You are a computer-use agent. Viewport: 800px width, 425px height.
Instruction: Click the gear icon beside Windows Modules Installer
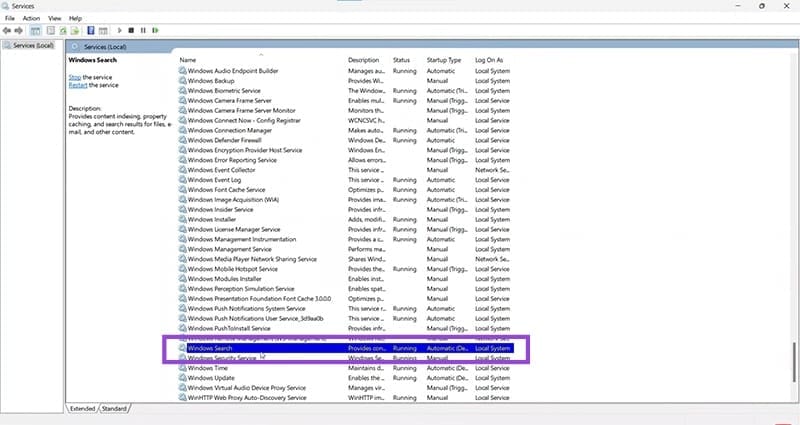(x=182, y=279)
